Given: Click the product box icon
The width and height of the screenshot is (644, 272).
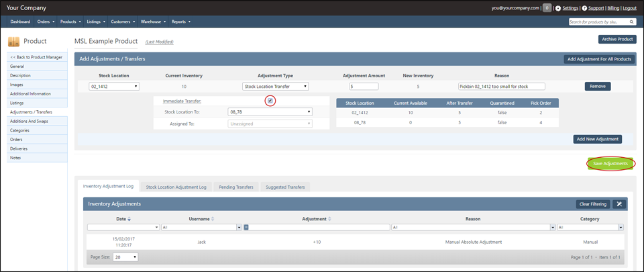Looking at the screenshot, I should coord(14,41).
